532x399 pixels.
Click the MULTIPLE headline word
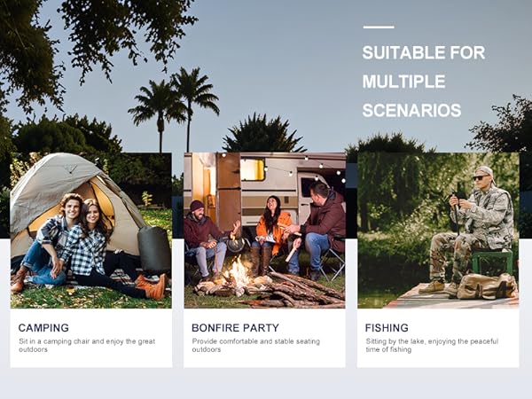(x=403, y=82)
